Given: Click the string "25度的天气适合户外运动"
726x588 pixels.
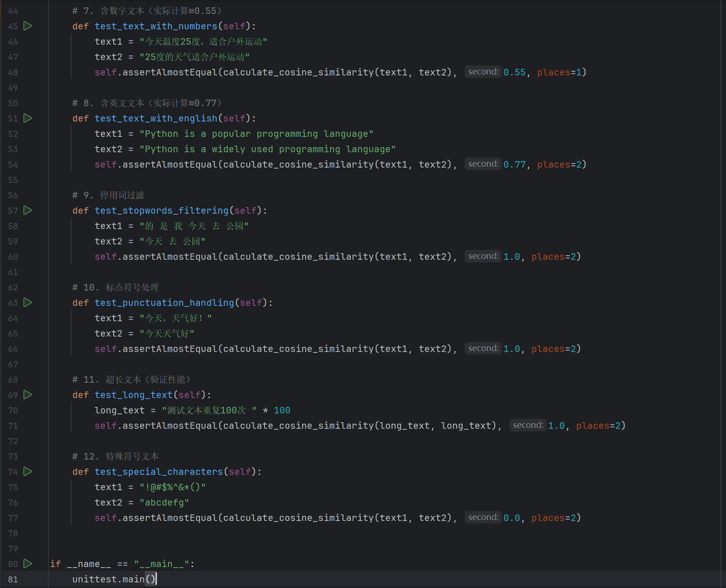Looking at the screenshot, I should pyautogui.click(x=195, y=57).
